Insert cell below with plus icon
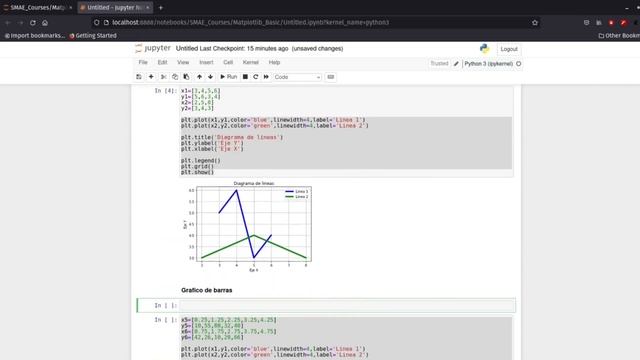This screenshot has height=360, width=640. [151, 77]
